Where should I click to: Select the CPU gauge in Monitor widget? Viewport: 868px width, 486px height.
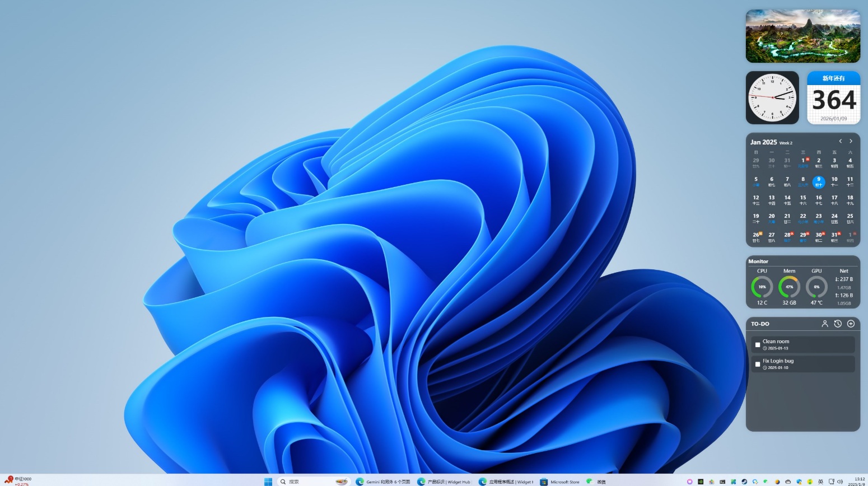[762, 287]
